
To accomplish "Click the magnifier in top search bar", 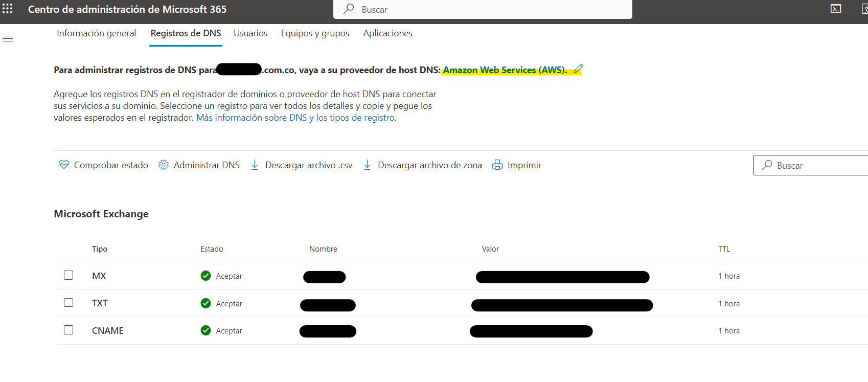I will coord(349,9).
